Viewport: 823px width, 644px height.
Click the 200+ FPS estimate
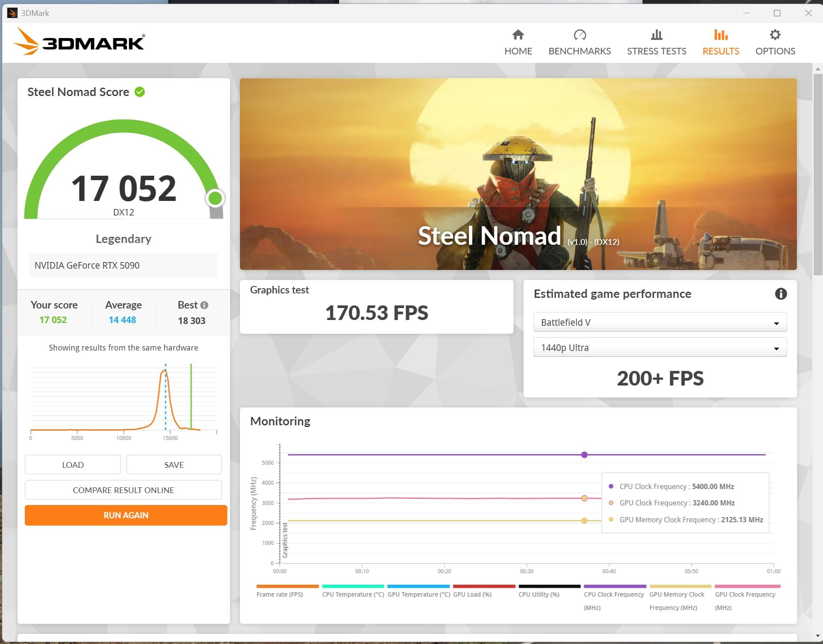click(x=660, y=378)
